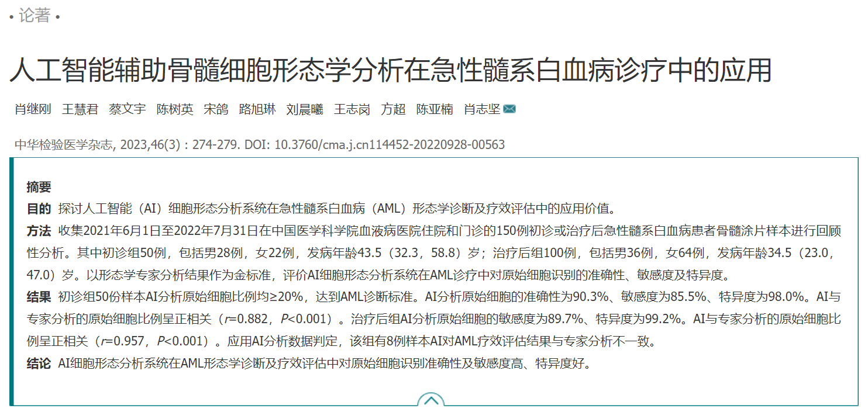This screenshot has width=868, height=412.
Task: Click the envelope icon beside 肖志坚
Action: (x=509, y=109)
